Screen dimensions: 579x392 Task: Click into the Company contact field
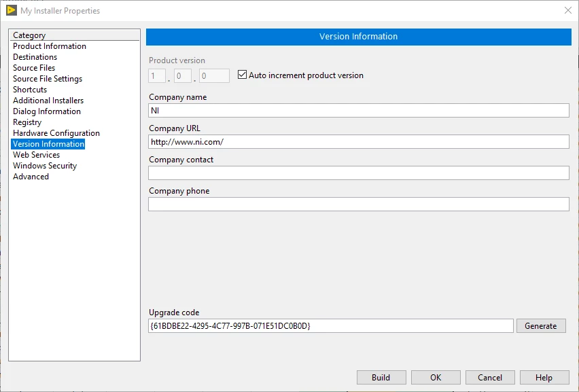(x=359, y=173)
